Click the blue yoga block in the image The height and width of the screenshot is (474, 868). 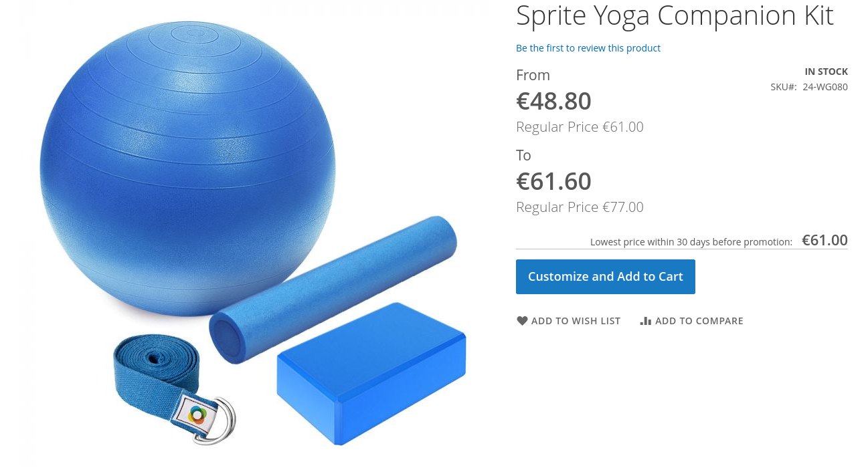(x=371, y=373)
